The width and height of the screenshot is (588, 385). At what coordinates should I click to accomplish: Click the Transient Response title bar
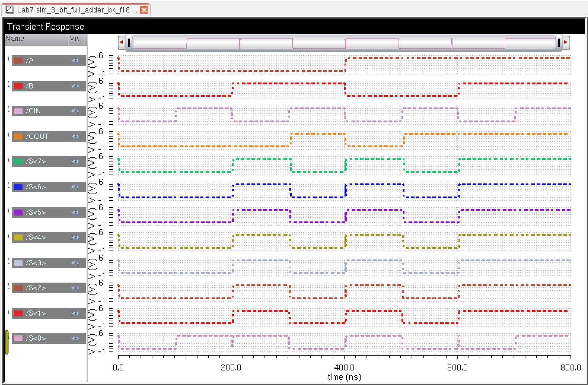(294, 27)
